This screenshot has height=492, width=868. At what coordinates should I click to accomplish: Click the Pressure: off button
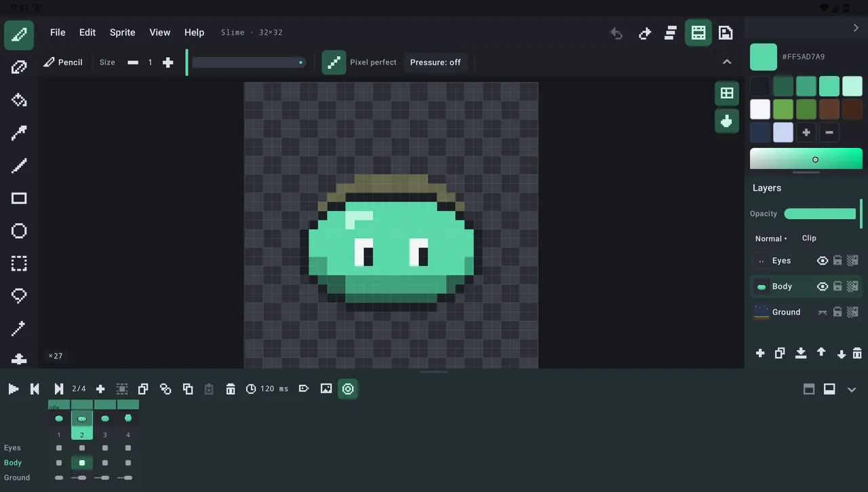pos(435,62)
